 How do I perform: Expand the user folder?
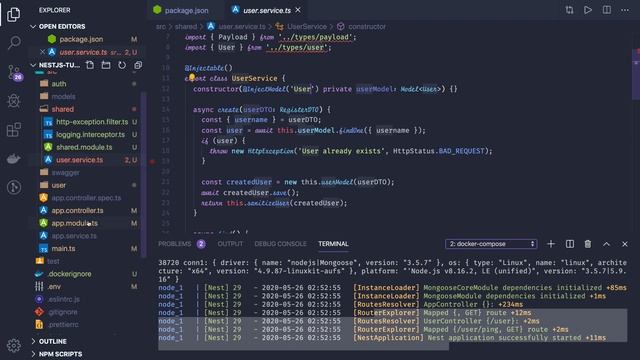[x=58, y=185]
